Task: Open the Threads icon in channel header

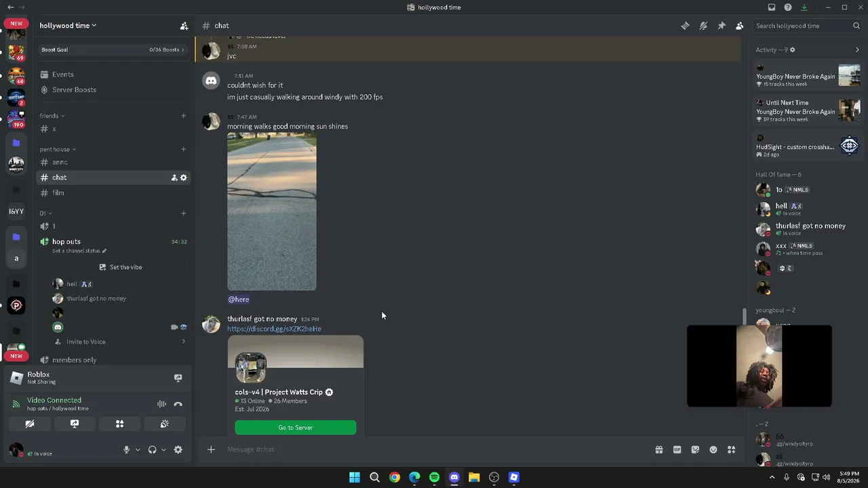Action: [x=685, y=26]
